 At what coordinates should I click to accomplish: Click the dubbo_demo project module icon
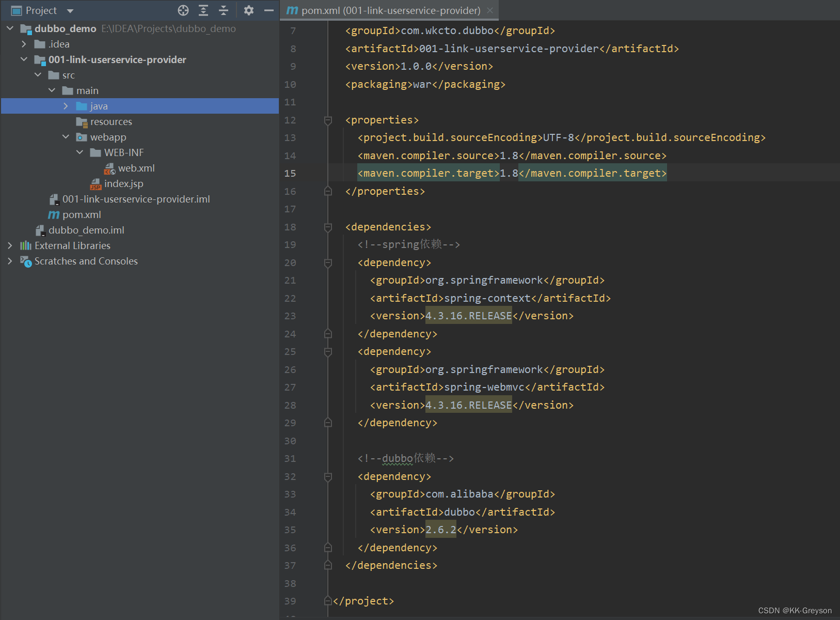point(26,29)
